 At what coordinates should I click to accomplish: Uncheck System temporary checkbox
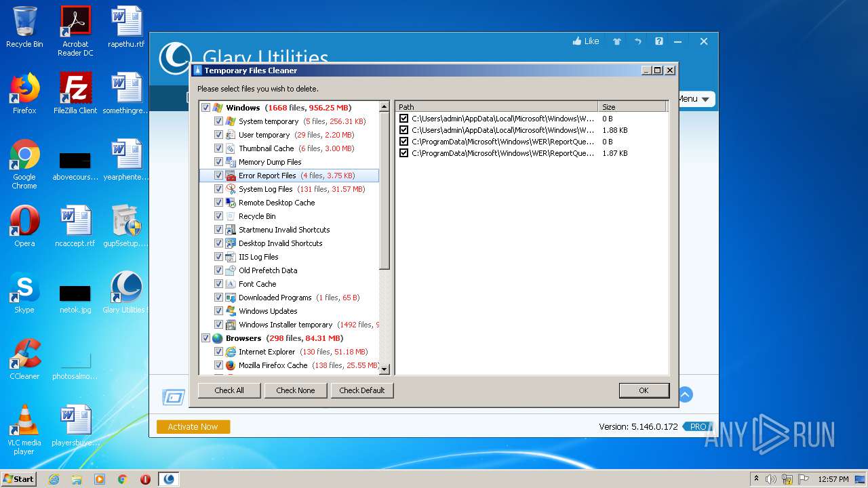click(218, 121)
